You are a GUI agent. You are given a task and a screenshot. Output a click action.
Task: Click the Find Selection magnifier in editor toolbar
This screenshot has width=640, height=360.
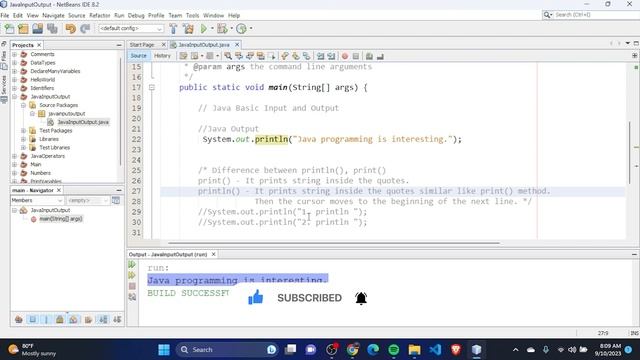tap(228, 56)
